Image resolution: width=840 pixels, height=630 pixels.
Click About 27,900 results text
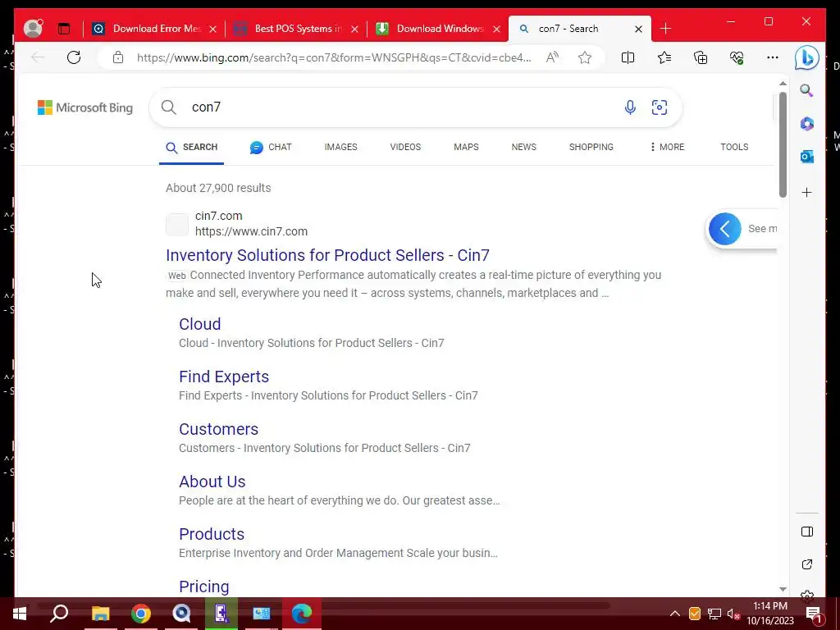[x=218, y=188]
